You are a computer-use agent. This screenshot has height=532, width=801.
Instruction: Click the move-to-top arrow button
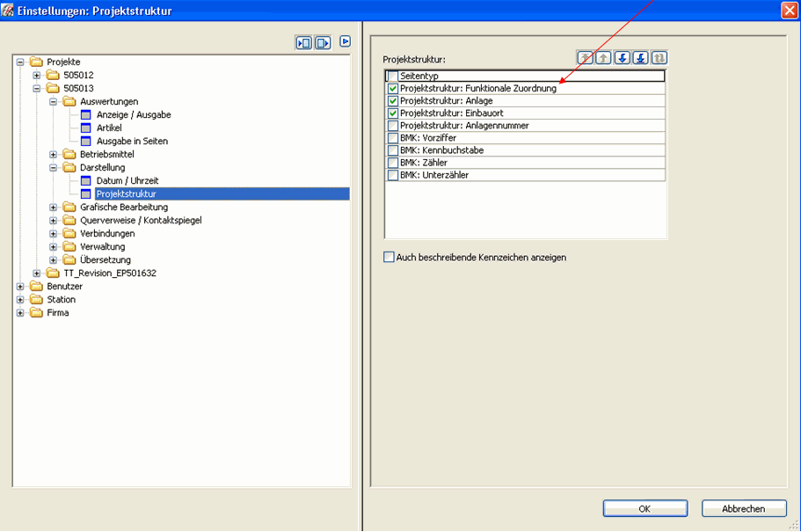[x=586, y=58]
